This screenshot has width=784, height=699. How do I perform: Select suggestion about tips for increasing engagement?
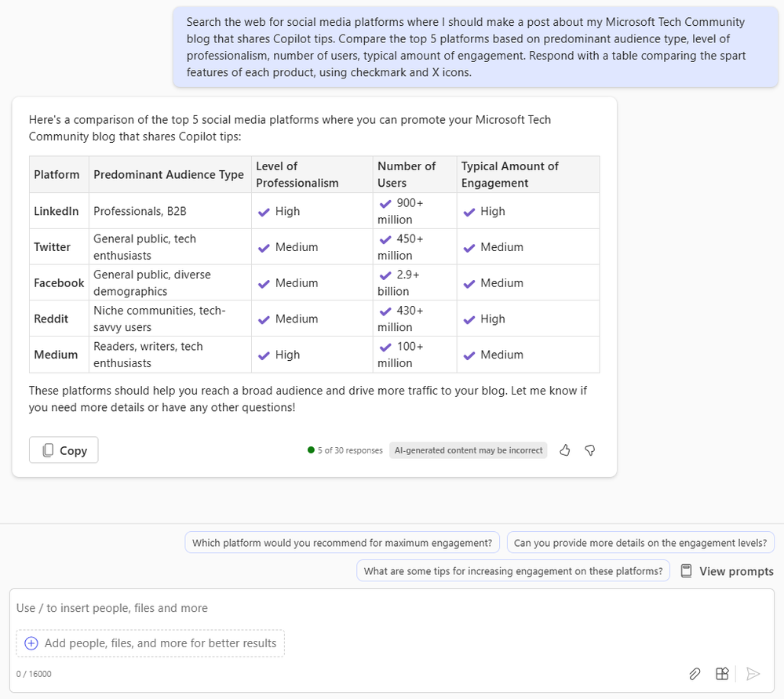click(x=513, y=570)
